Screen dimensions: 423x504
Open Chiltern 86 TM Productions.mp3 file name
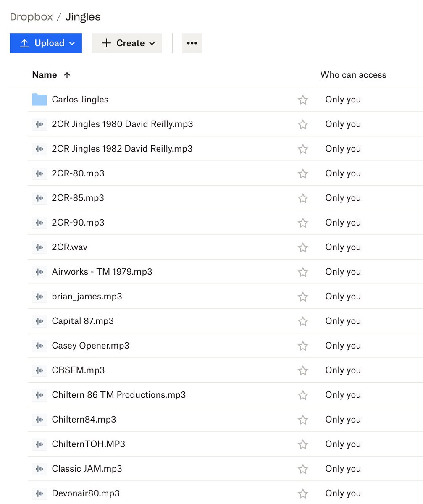(x=119, y=395)
